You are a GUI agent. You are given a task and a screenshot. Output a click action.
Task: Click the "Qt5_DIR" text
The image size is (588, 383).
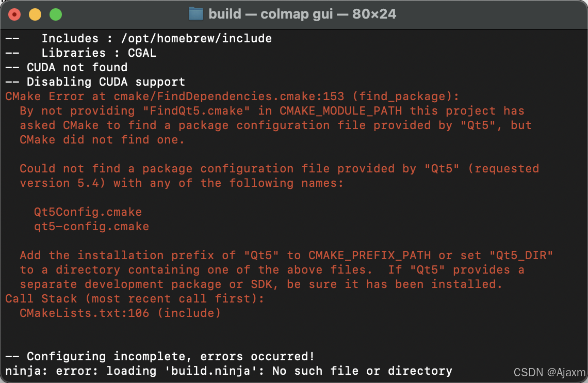[x=521, y=256]
